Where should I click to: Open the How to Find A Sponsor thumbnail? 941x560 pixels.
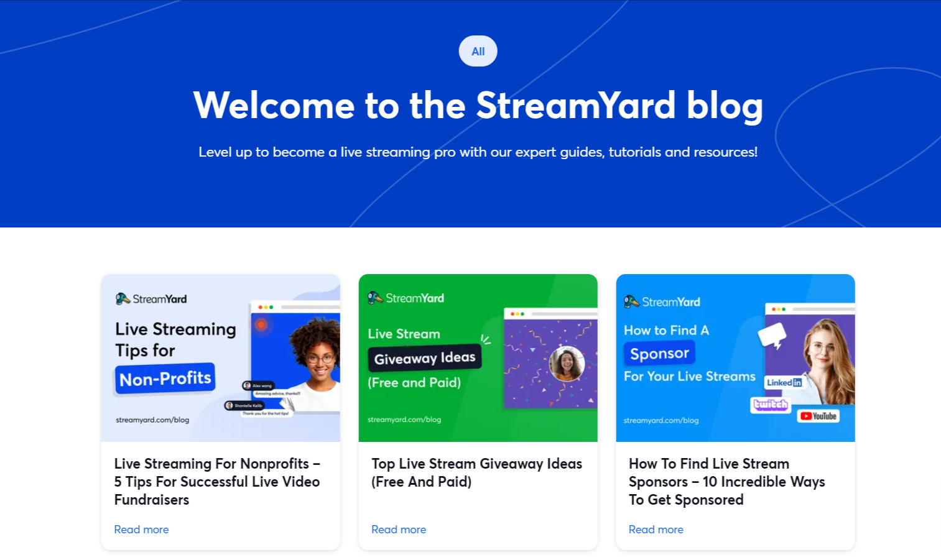point(735,358)
